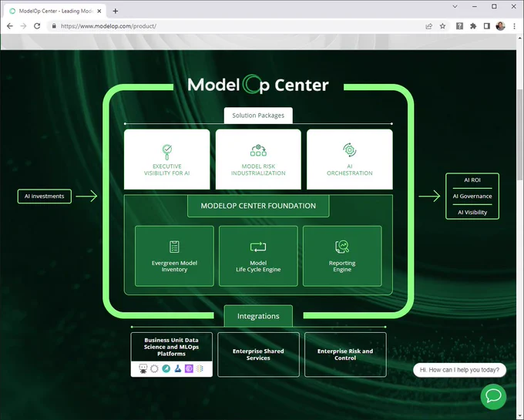The image size is (524, 420).
Task: Click the Integrations tab label
Action: (x=258, y=316)
